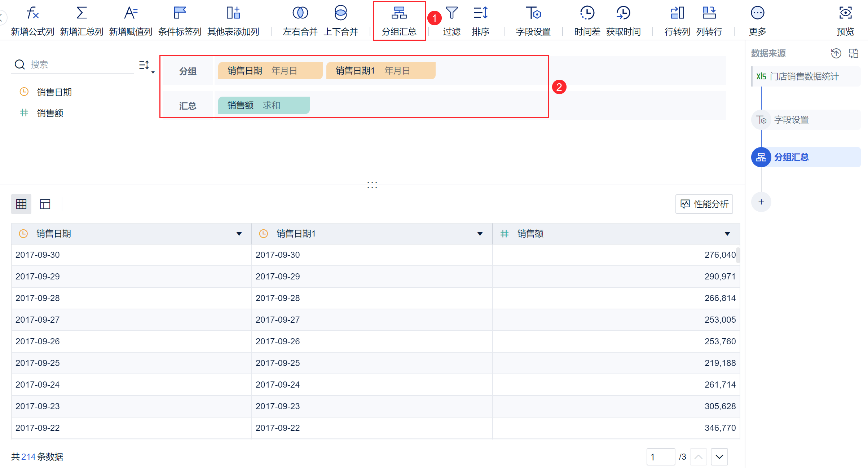
Task: Select the 行转列 pivot icon
Action: (677, 13)
